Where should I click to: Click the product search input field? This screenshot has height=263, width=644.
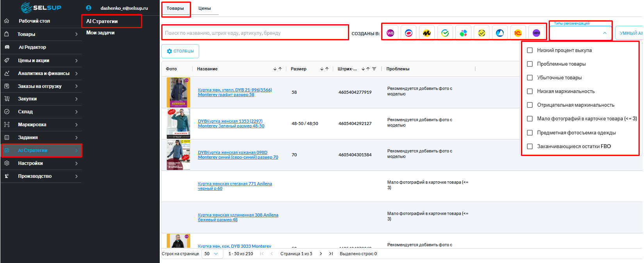[255, 33]
